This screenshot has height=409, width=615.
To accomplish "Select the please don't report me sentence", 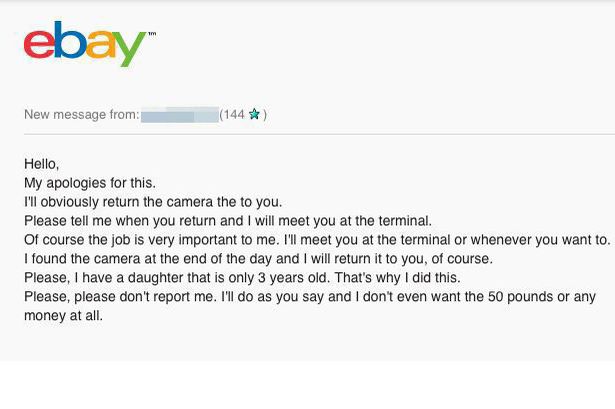I will point(120,296).
